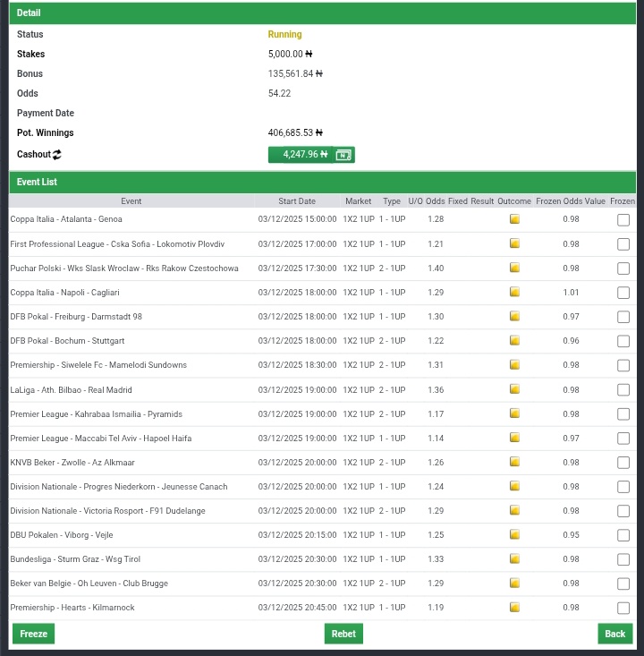The width and height of the screenshot is (644, 656).
Task: Click the Freeze button
Action: (x=33, y=634)
